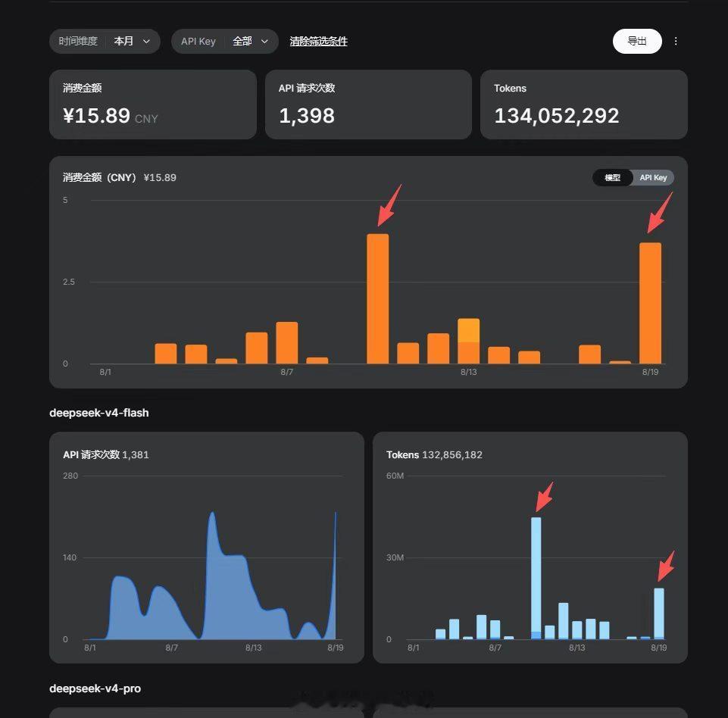Click the 8/7 date label under the Tokens chart
The width and height of the screenshot is (728, 718).
point(495,648)
